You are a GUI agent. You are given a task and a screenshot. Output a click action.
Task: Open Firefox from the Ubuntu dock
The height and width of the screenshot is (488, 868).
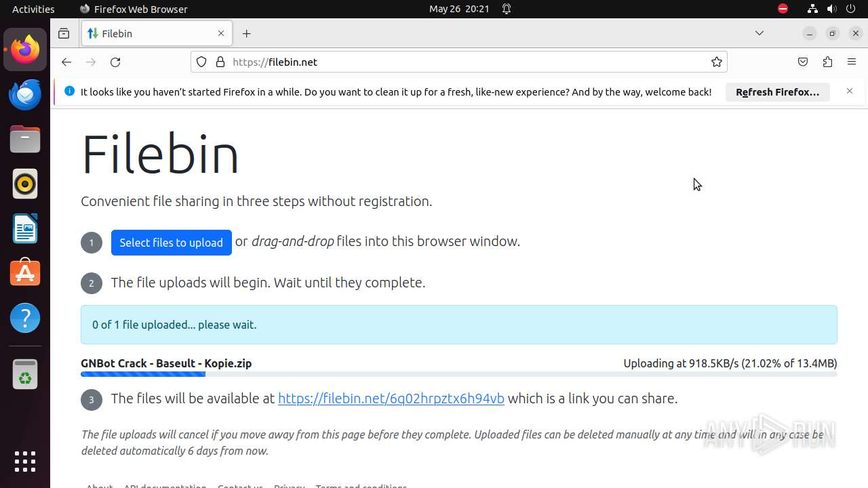pyautogui.click(x=25, y=49)
